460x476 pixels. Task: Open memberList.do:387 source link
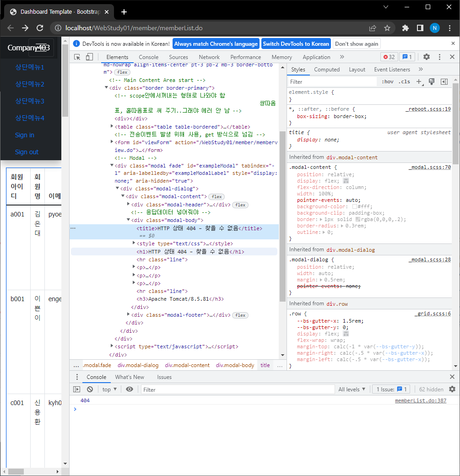[x=421, y=401]
